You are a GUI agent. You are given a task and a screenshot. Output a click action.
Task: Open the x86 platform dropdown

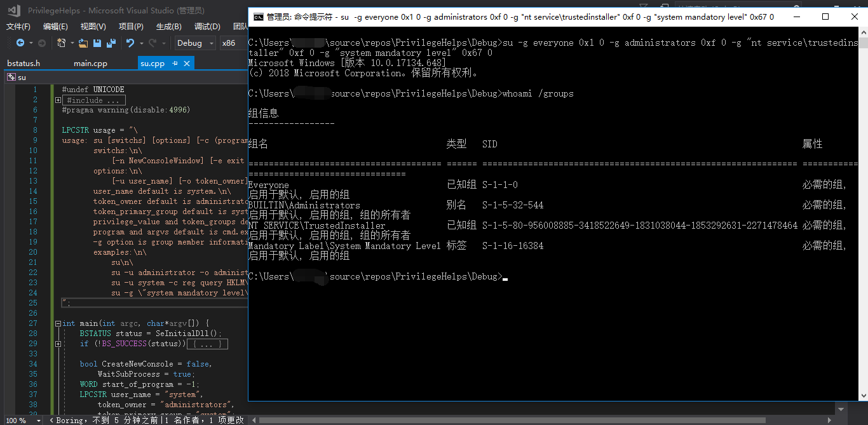(233, 43)
